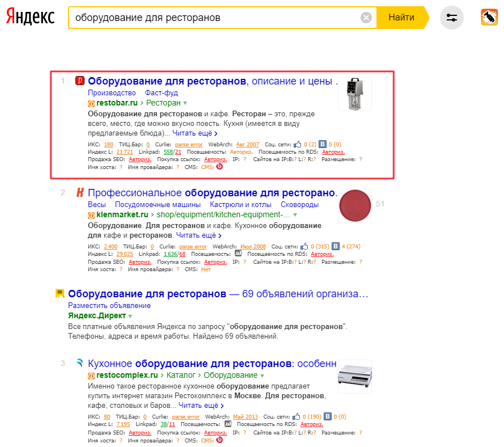Click orange RDS icon beside restobar.ru domain

90,104
